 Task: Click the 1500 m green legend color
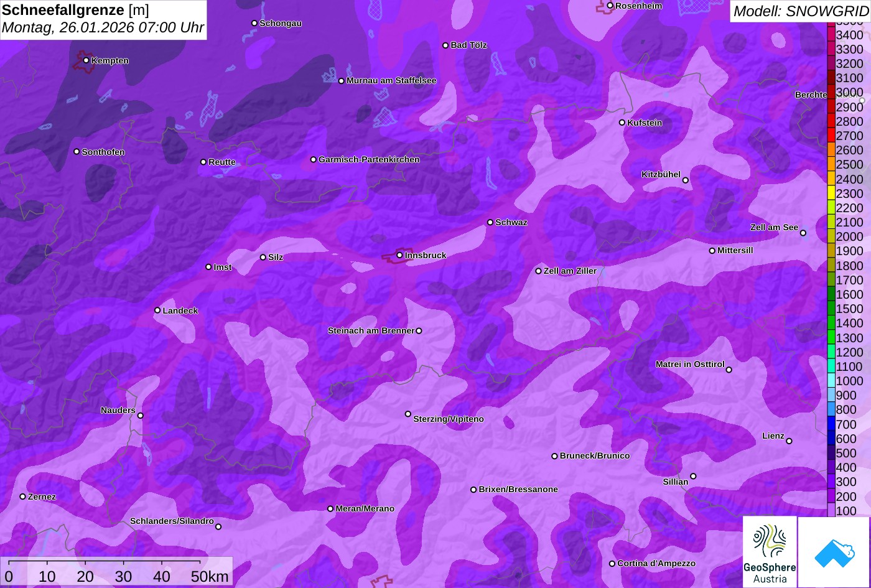click(831, 309)
